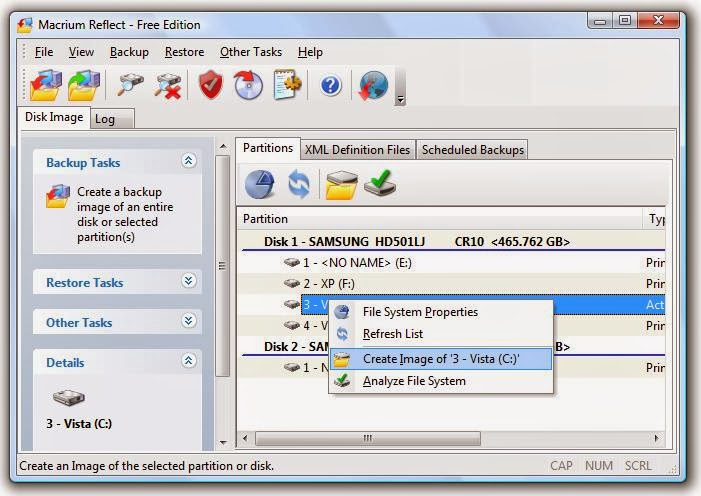Choose File System Properties from context menu
This screenshot has height=496, width=701.
point(441,312)
